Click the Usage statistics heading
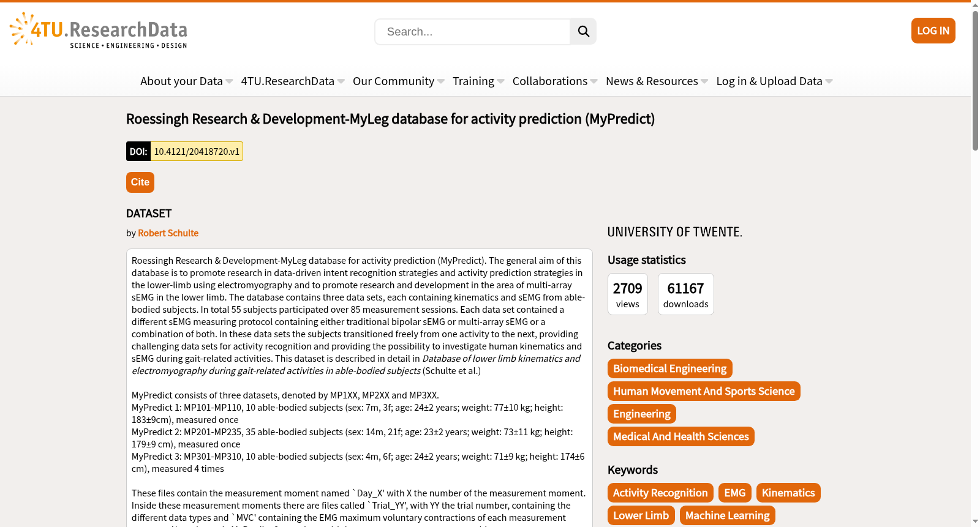The image size is (980, 527). (x=647, y=260)
